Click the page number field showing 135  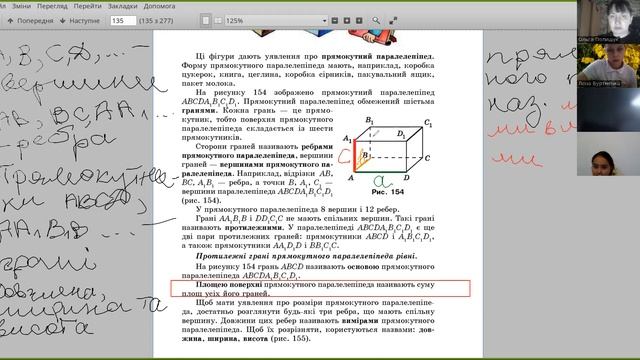tap(123, 20)
